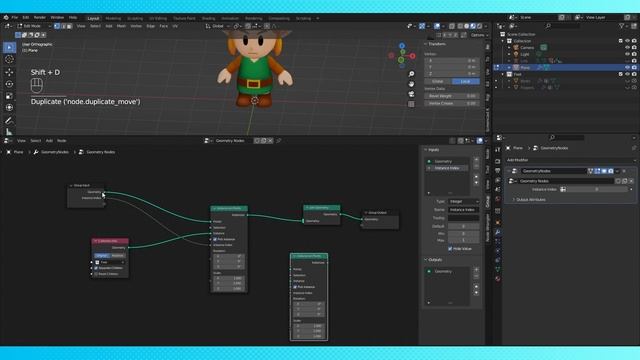This screenshot has width=640, height=360.
Task: Toggle Plane render visibility camera icon
Action: [634, 67]
